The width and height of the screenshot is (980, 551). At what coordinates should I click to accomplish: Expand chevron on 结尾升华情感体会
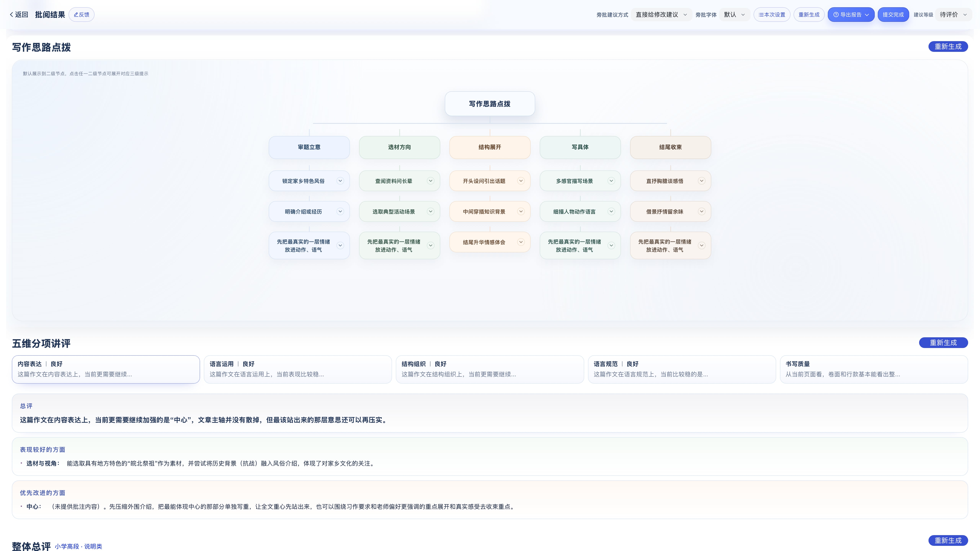point(521,242)
